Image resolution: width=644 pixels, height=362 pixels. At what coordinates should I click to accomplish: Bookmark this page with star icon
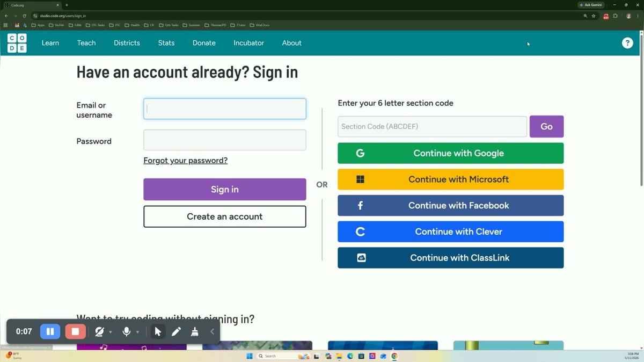point(594,16)
